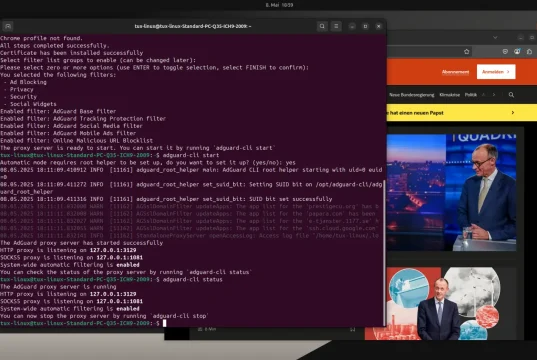Open the website search magnifier

pyautogui.click(x=511, y=95)
